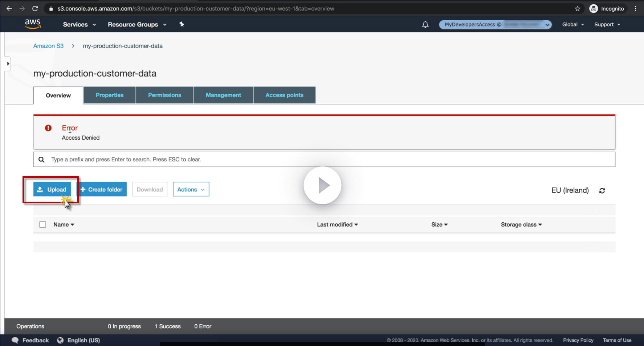Sort objects by Storage class column

521,225
